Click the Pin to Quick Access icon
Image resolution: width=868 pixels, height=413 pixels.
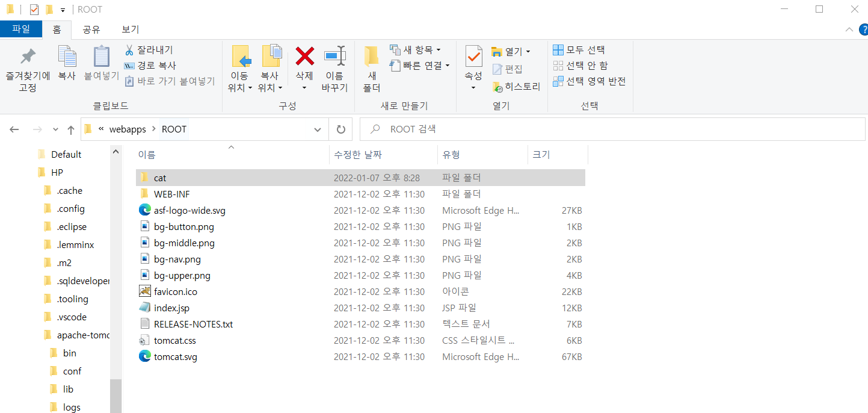click(28, 57)
